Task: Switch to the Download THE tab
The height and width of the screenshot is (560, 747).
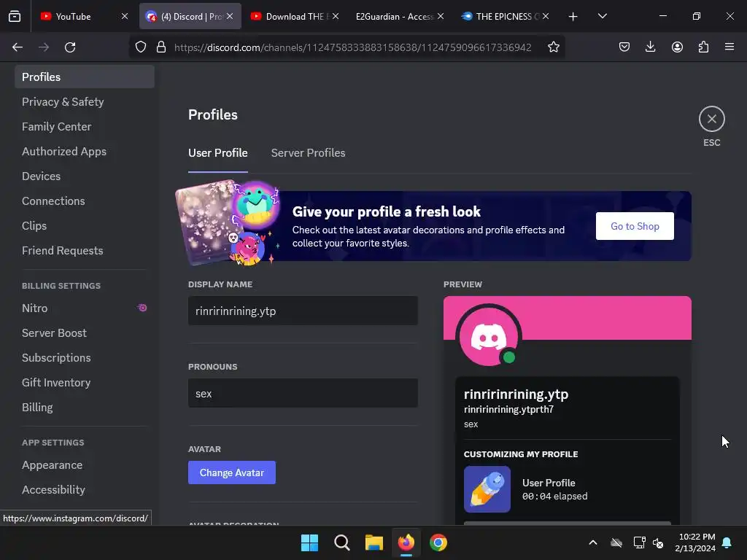Action: pos(294,16)
